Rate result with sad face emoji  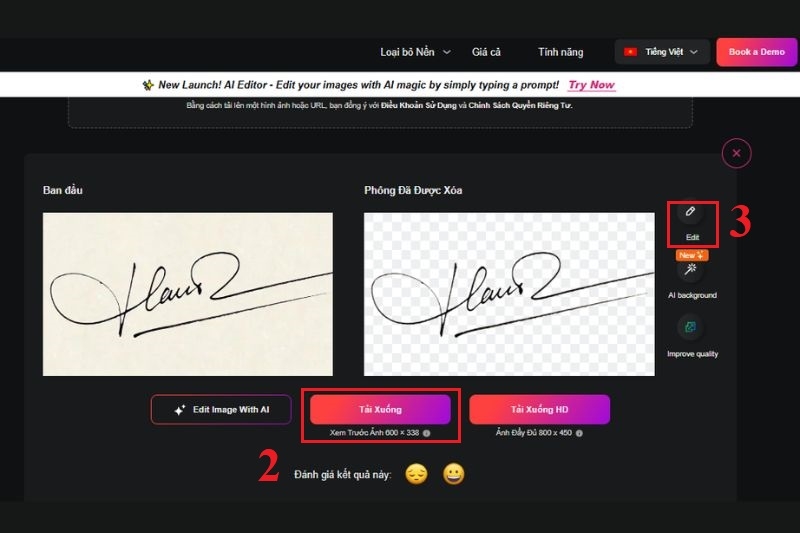[416, 474]
